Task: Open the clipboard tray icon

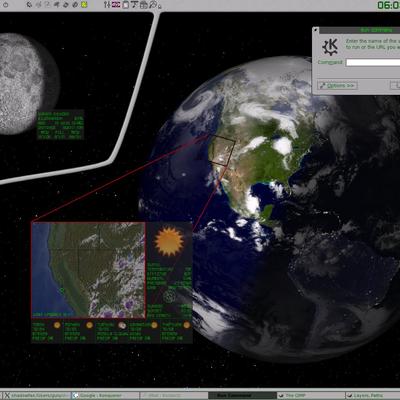Action: click(126, 5)
